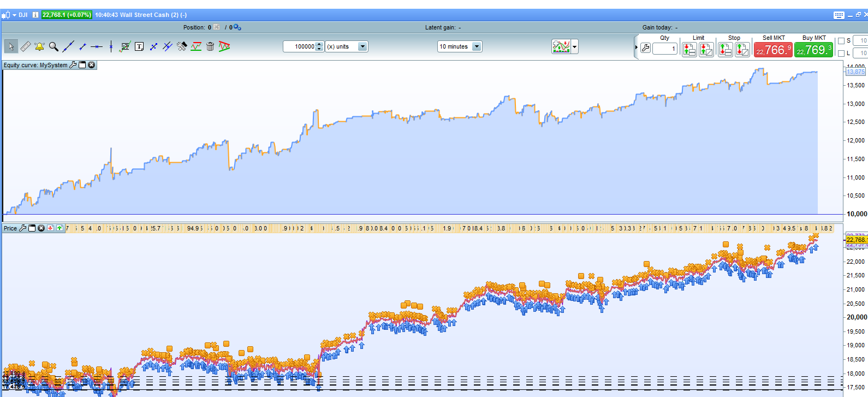The image size is (868, 397).
Task: Select the horizontal line tool
Action: coord(97,46)
